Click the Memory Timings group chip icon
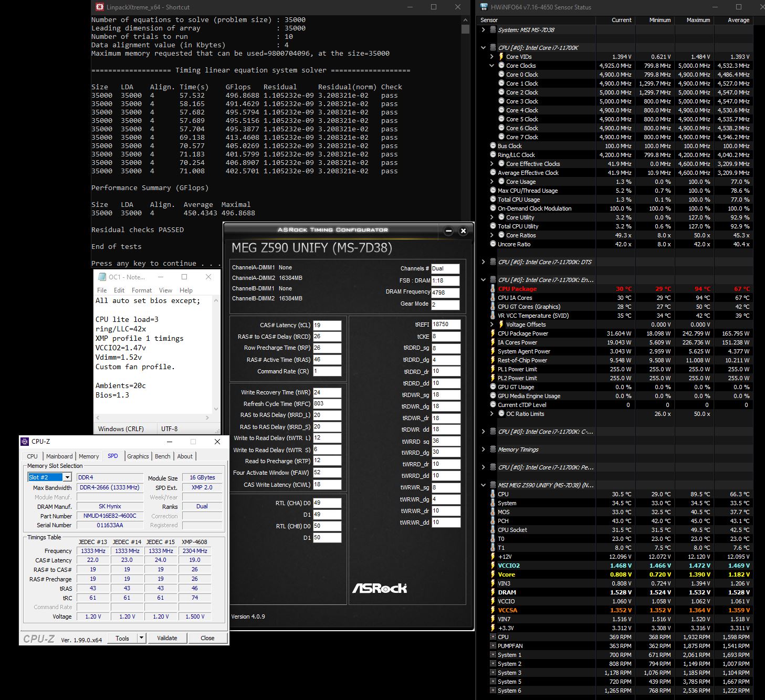Image resolution: width=765 pixels, height=700 pixels. tap(493, 450)
